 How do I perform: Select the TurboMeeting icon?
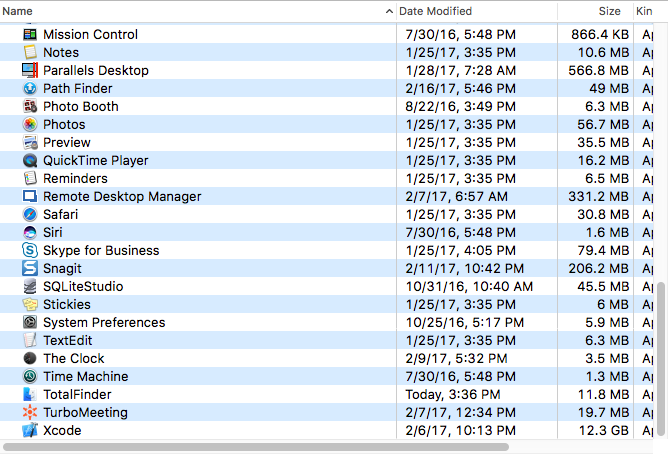pyautogui.click(x=30, y=413)
